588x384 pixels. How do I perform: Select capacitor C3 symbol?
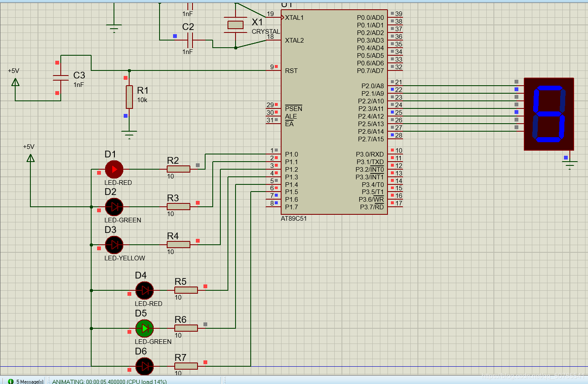click(x=61, y=78)
